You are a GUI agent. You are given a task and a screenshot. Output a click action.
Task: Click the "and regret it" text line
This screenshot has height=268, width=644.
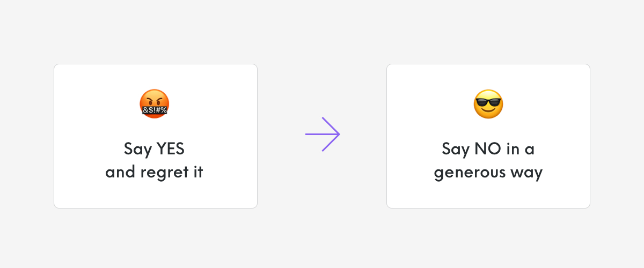point(155,174)
